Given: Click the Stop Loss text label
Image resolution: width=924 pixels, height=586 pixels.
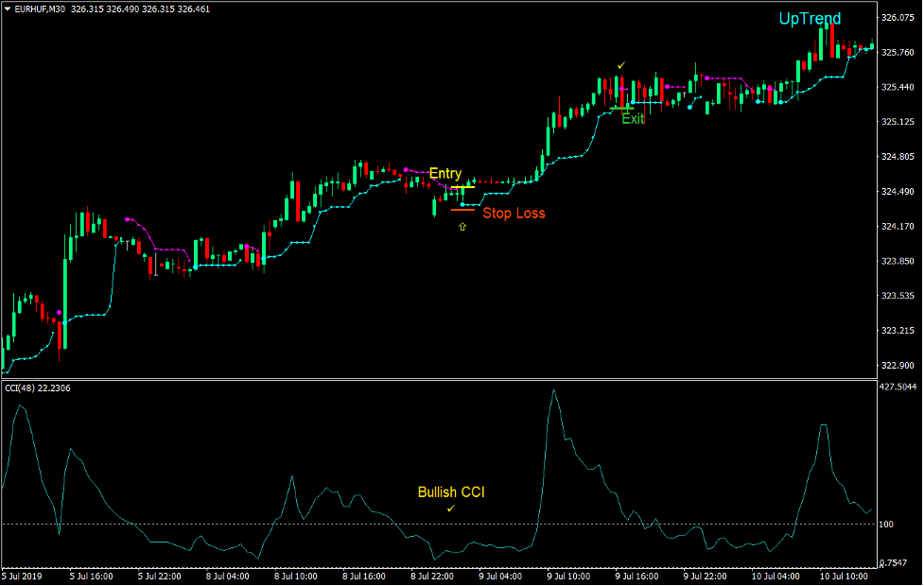Looking at the screenshot, I should click(x=514, y=214).
